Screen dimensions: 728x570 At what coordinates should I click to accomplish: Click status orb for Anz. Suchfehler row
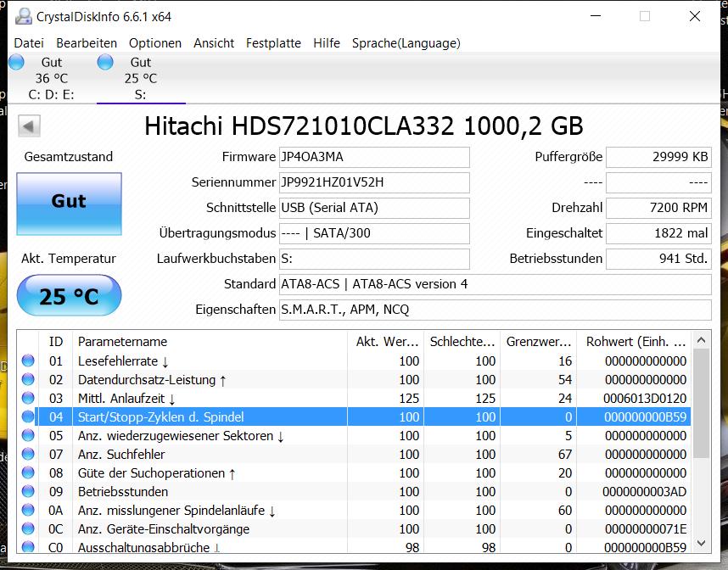(x=28, y=454)
